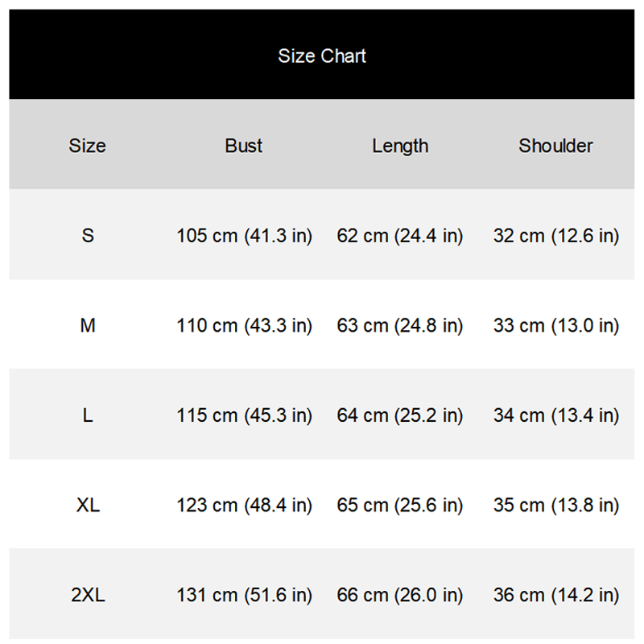Select the Size column header
This screenshot has width=644, height=644.
(x=87, y=146)
